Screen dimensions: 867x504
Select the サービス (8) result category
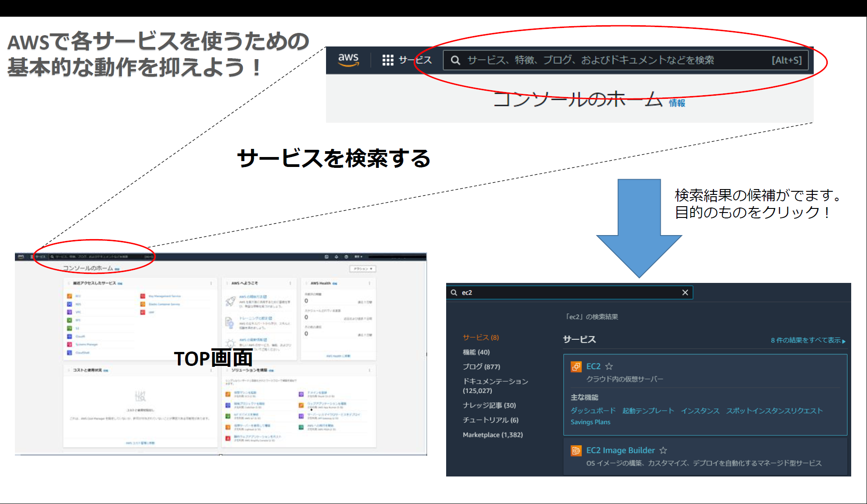tap(480, 338)
